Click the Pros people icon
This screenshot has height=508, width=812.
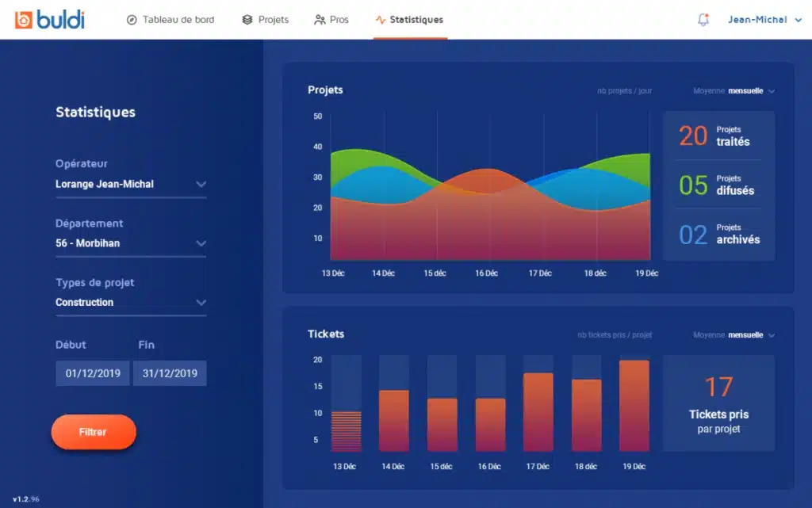pos(320,20)
